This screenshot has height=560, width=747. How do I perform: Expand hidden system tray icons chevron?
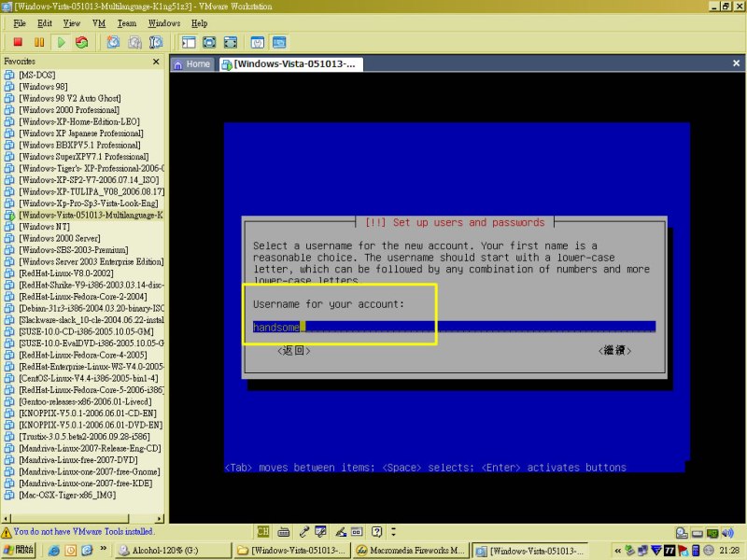point(617,551)
